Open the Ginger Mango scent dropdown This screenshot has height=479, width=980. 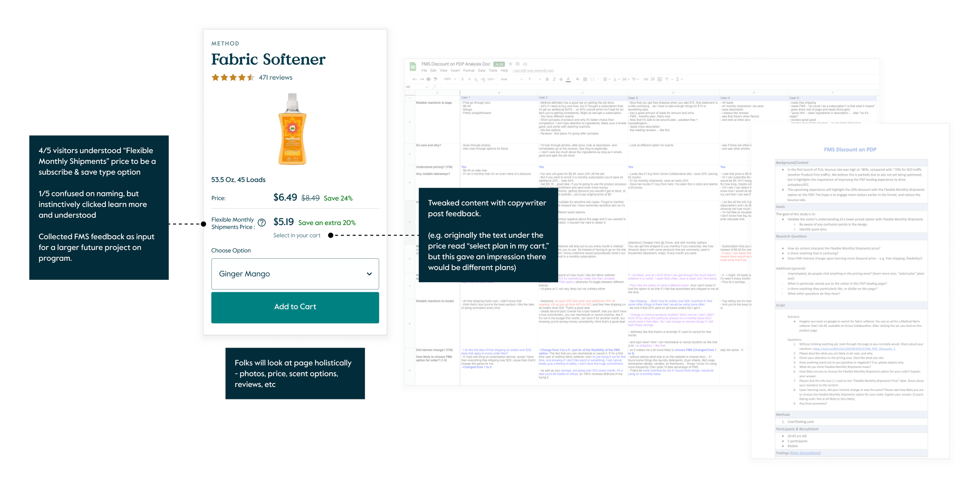click(x=295, y=274)
